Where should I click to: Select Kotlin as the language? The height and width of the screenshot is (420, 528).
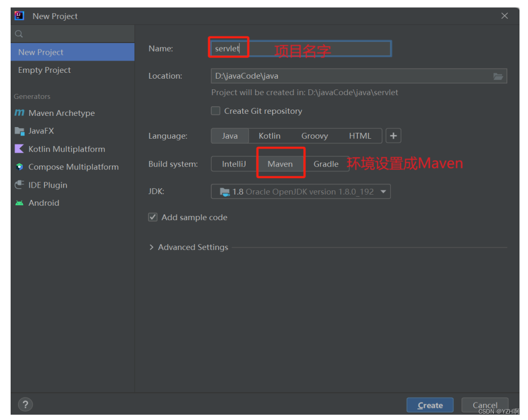click(x=270, y=136)
